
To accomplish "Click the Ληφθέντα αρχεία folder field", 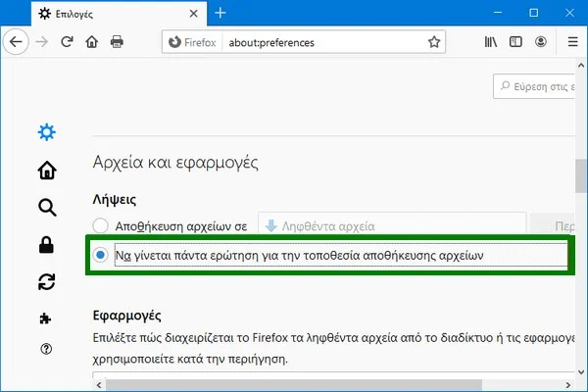I will [392, 225].
